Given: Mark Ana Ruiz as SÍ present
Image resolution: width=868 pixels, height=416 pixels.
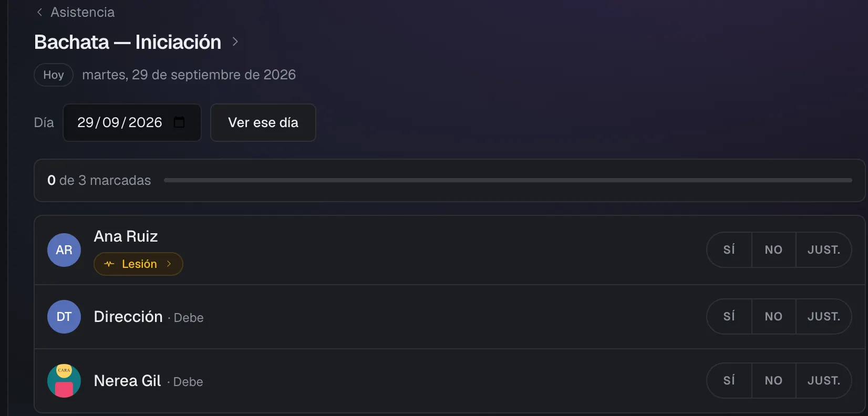Looking at the screenshot, I should [x=729, y=250].
